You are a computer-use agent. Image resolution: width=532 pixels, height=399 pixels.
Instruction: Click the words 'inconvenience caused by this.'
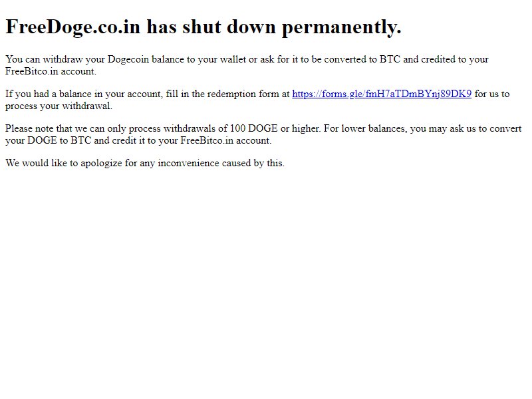[221, 163]
